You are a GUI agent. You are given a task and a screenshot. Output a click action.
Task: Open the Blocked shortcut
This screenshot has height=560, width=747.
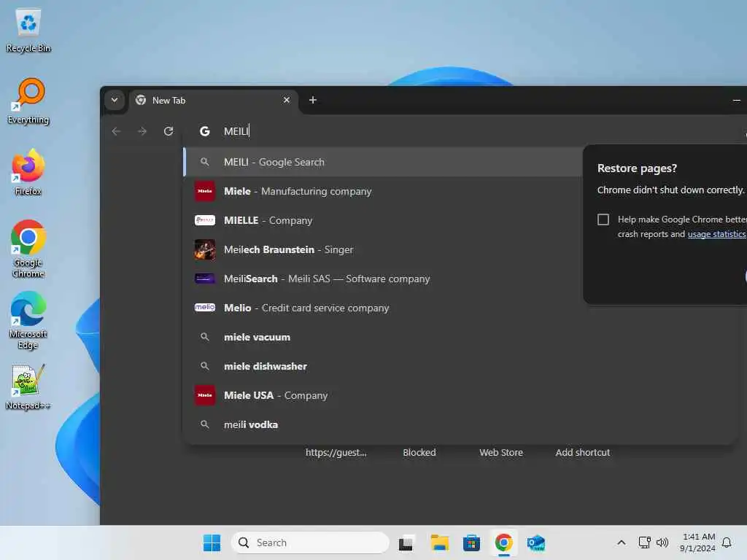[419, 452]
